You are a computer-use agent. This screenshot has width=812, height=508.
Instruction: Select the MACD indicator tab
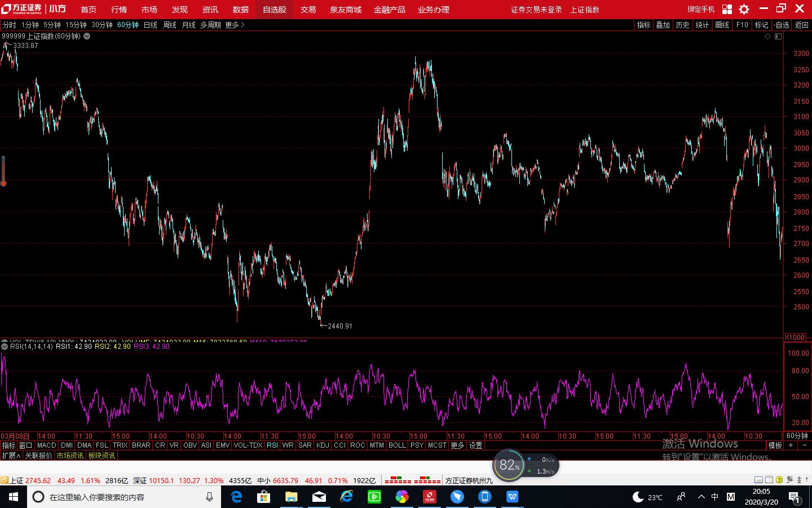[x=47, y=445]
